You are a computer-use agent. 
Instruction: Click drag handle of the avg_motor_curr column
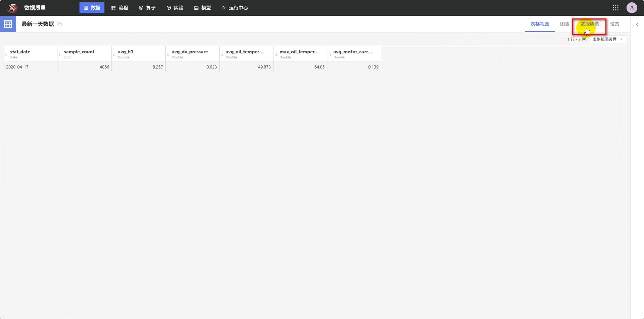point(330,54)
